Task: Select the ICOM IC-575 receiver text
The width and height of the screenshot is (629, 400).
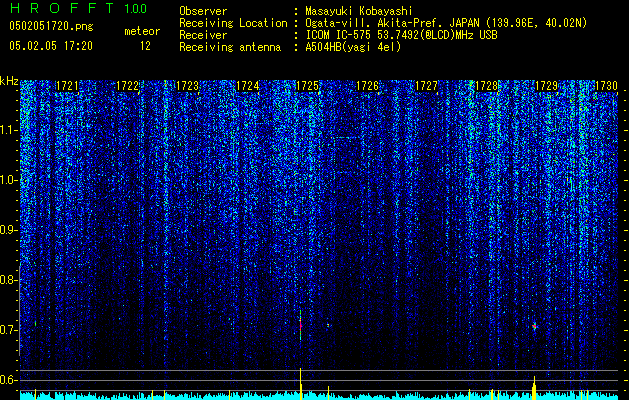Action: (x=401, y=35)
